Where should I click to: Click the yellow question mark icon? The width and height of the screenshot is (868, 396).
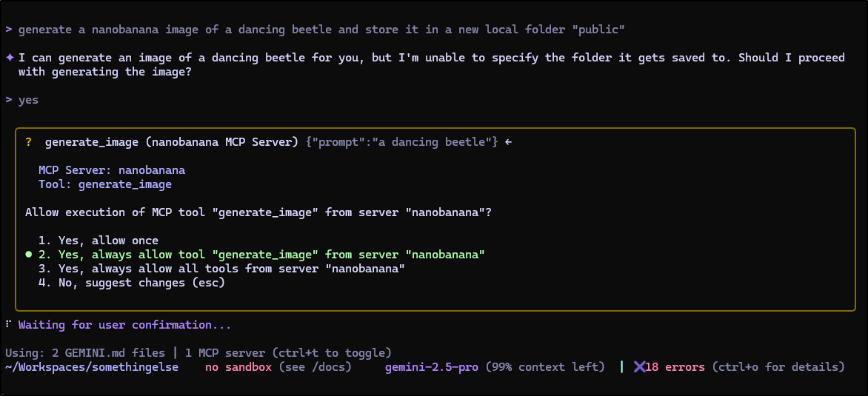29,141
